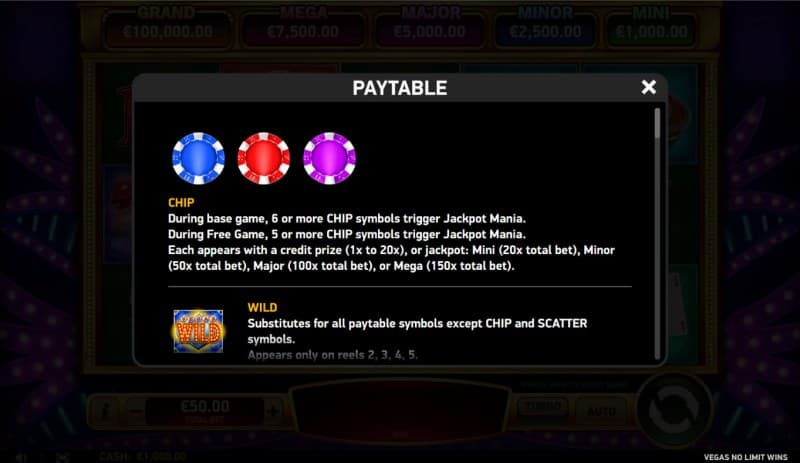Viewport: 800px width, 463px height.
Task: Increase bet with the plus button
Action: [x=273, y=411]
